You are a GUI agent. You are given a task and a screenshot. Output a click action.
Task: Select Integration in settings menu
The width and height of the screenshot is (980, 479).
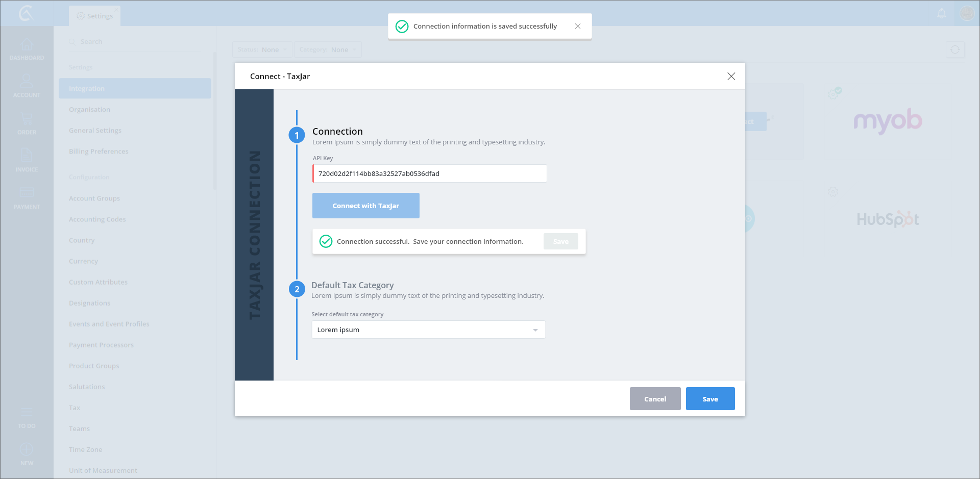135,88
